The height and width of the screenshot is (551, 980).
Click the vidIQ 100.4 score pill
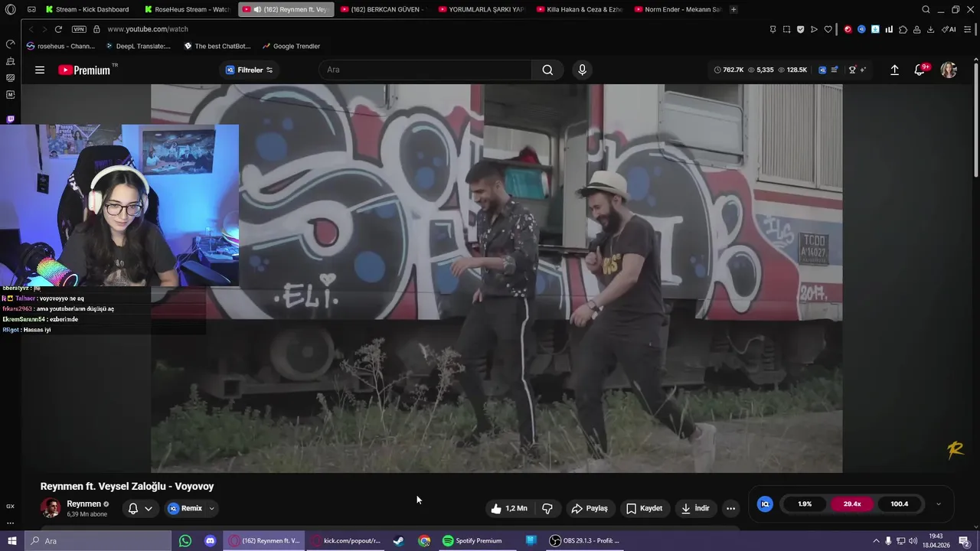click(x=899, y=504)
